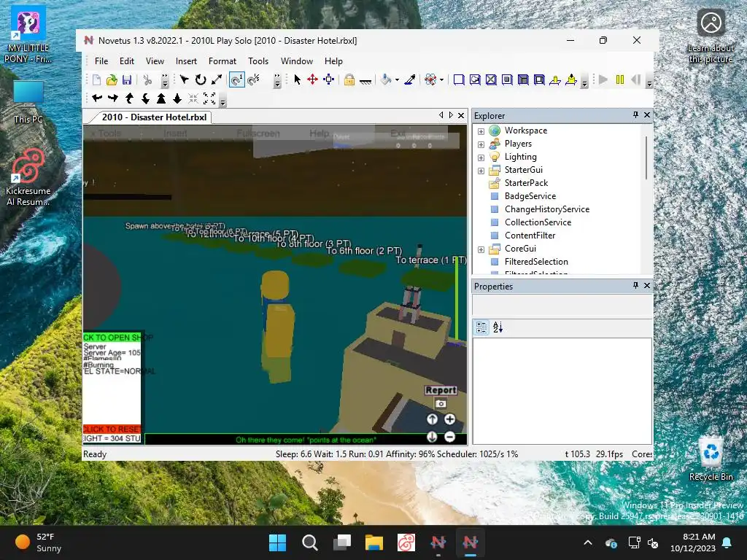Expand the Players tree node

pyautogui.click(x=481, y=144)
